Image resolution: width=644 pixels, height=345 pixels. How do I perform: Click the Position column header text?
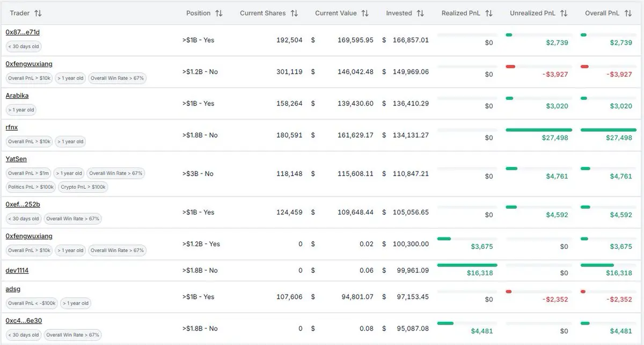[x=199, y=13]
